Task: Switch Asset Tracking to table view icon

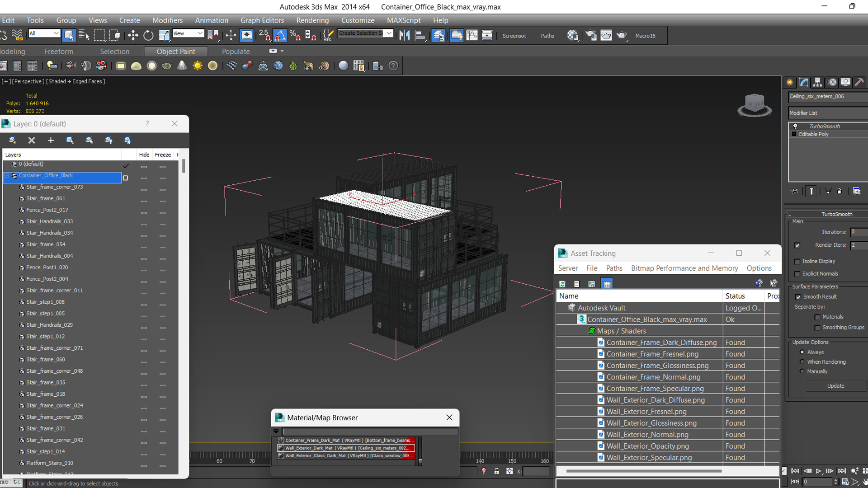Action: [607, 284]
